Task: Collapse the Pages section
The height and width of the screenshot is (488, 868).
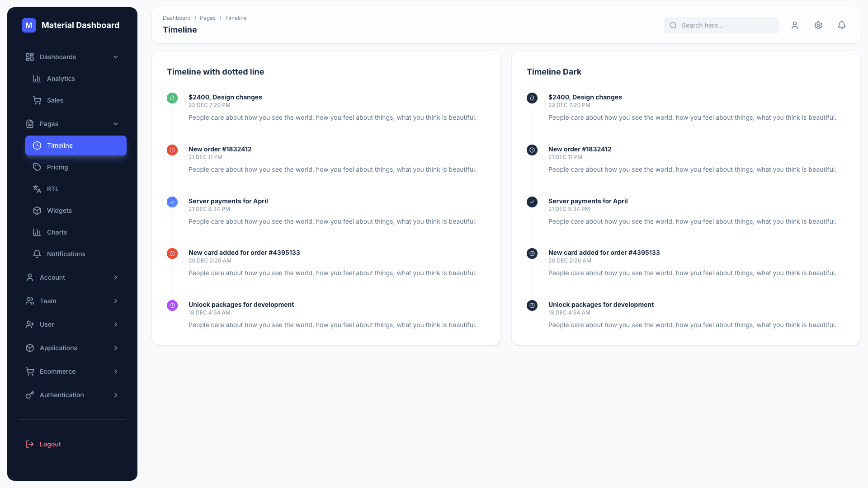Action: click(116, 124)
